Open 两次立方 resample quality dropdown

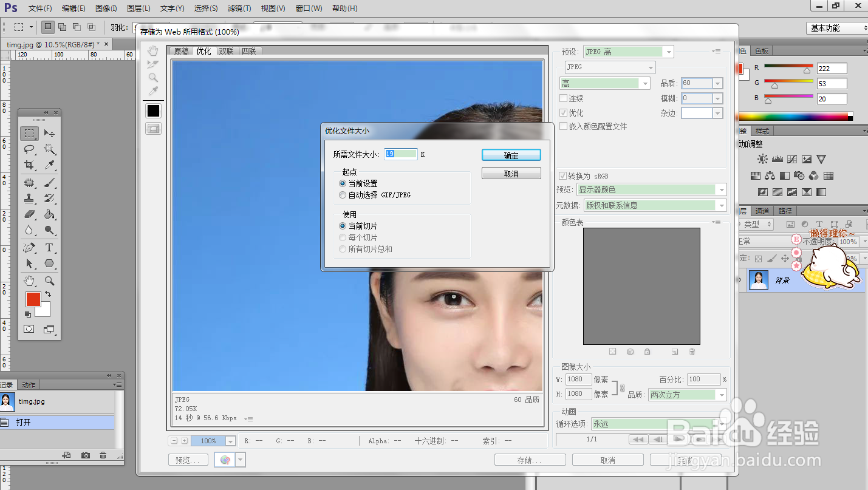(x=687, y=395)
